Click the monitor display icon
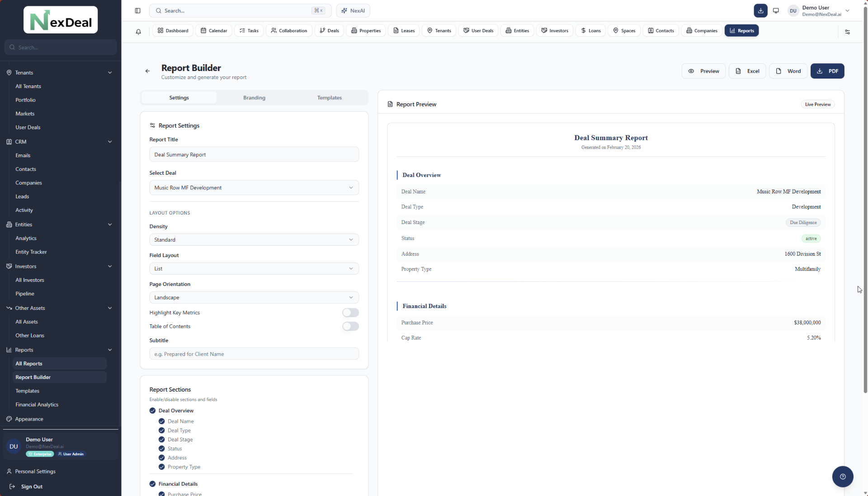868x496 pixels. pos(776,10)
